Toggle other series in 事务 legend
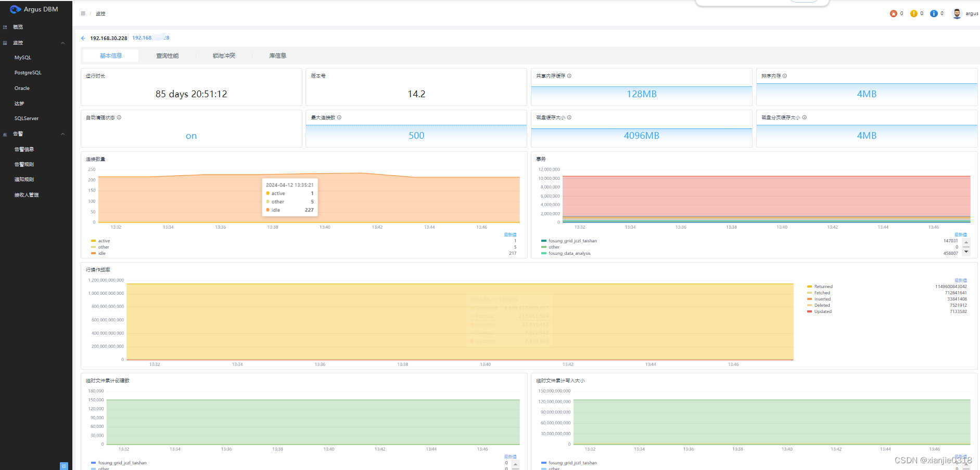 pyautogui.click(x=550, y=247)
